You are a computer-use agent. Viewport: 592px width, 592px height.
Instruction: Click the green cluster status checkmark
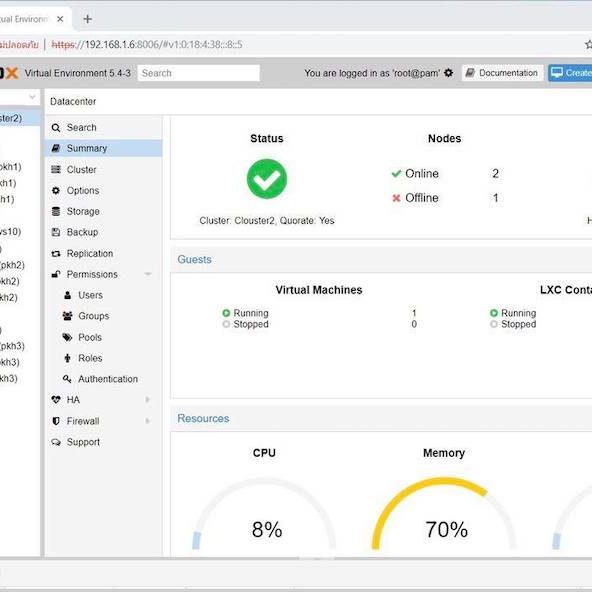(x=267, y=179)
